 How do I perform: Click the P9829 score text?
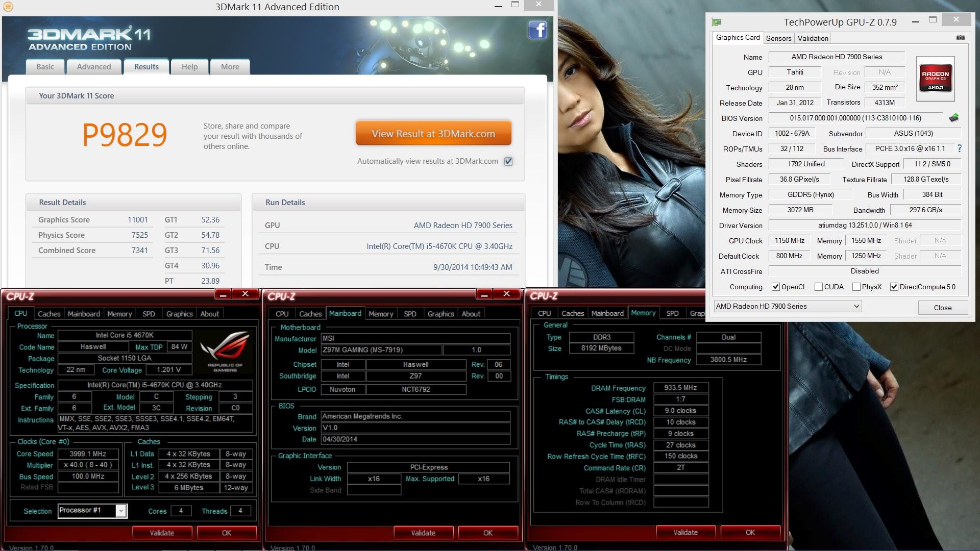pyautogui.click(x=125, y=135)
